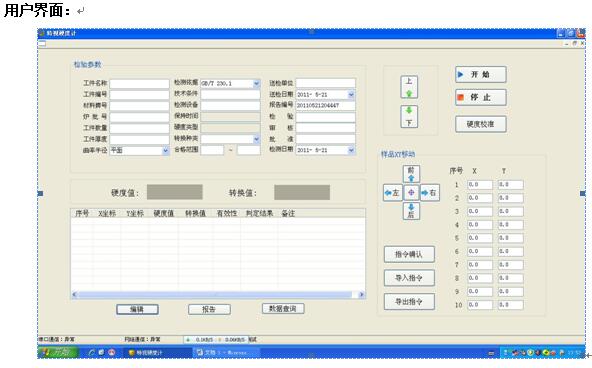Screen dimensions: 592x368
Task: Open the Windows Start button
Action: coord(58,353)
